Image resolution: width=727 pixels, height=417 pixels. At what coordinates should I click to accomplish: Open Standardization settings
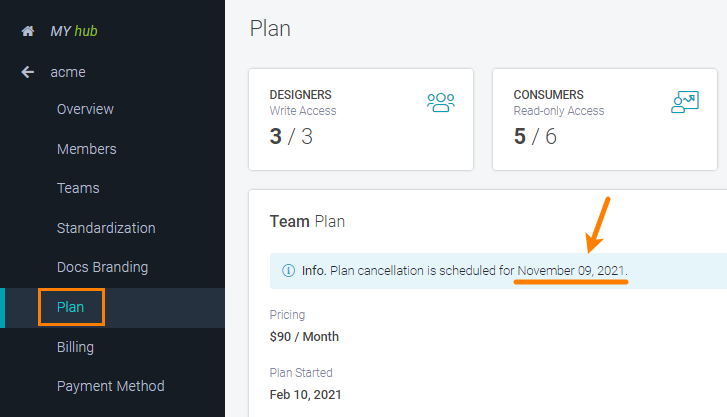click(106, 228)
